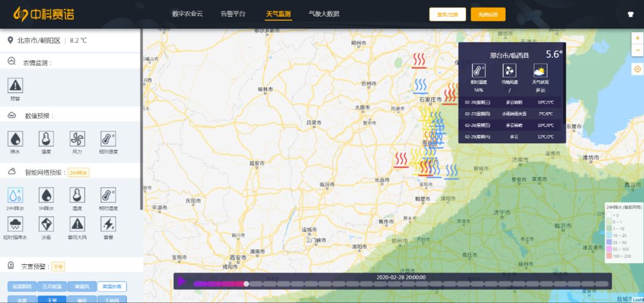Click the 农情监测 section header
Viewport: 644px width, 303px height.
38,63
